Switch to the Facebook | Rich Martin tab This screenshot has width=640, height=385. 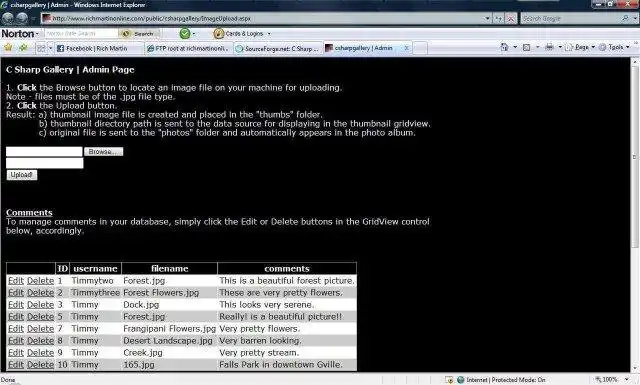(x=99, y=49)
